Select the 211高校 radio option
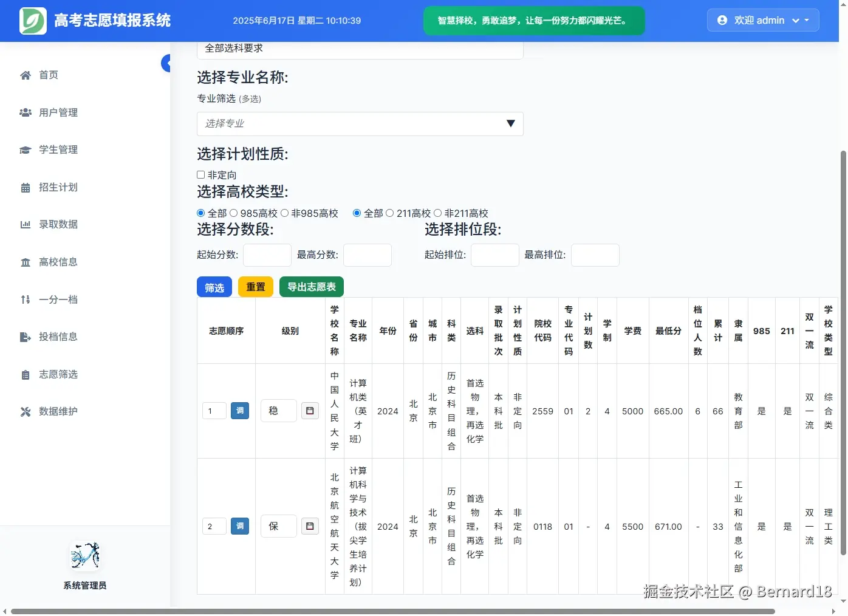The image size is (848, 616). (390, 213)
